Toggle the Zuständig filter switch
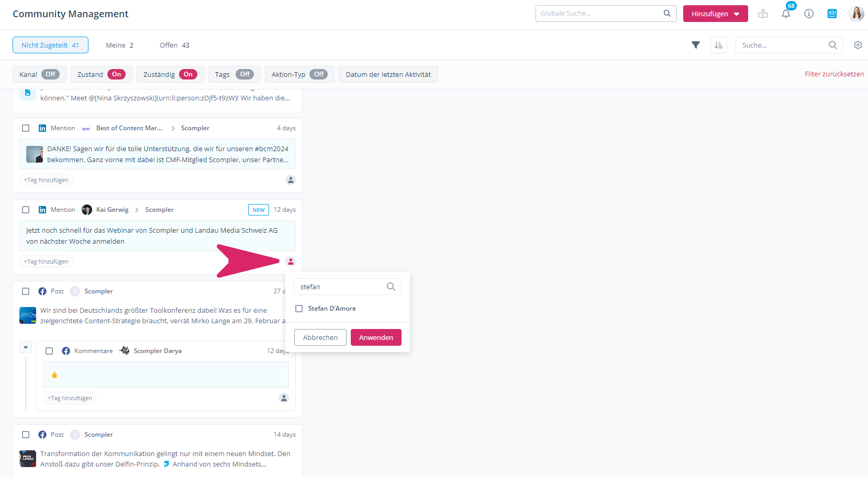This screenshot has height=477, width=868. click(188, 74)
